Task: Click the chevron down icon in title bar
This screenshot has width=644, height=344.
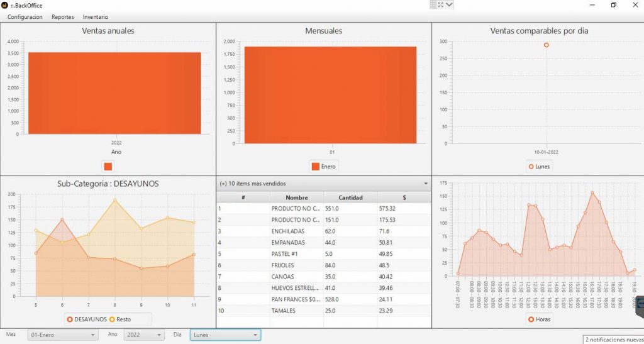Action: coord(450,5)
